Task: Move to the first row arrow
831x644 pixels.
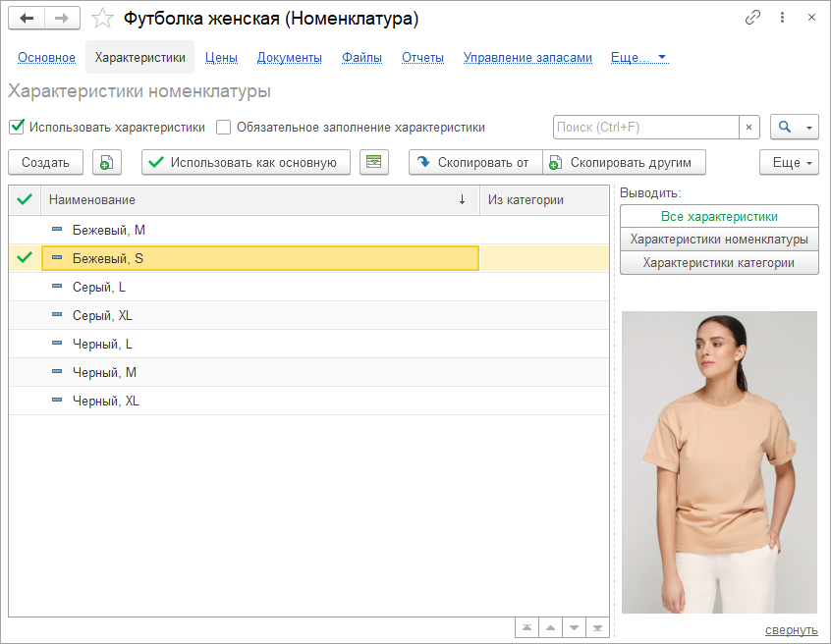Action: click(527, 628)
